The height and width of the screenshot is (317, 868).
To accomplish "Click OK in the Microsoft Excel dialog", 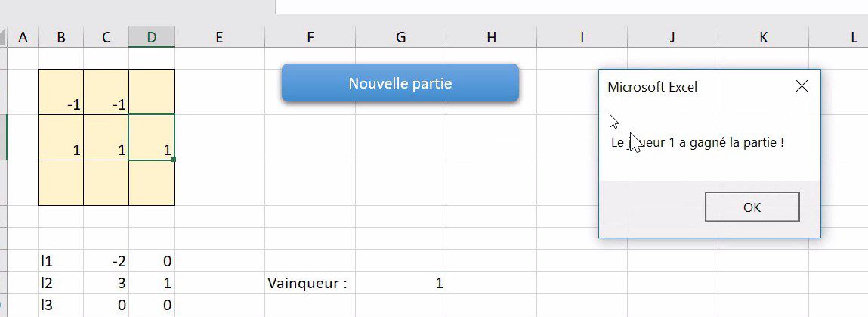I will point(752,207).
